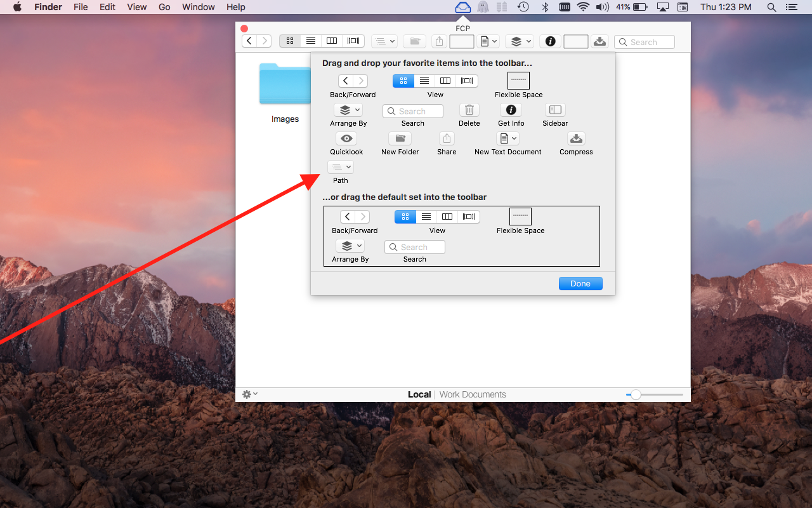Click Arrange By in the default toolbar set

(350, 246)
